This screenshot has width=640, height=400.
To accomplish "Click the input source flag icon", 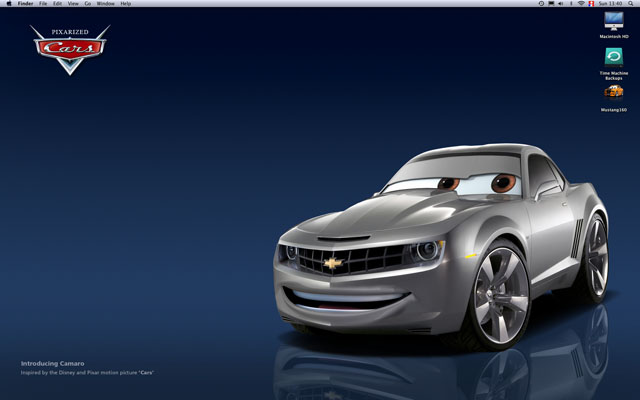I will click(591, 3).
